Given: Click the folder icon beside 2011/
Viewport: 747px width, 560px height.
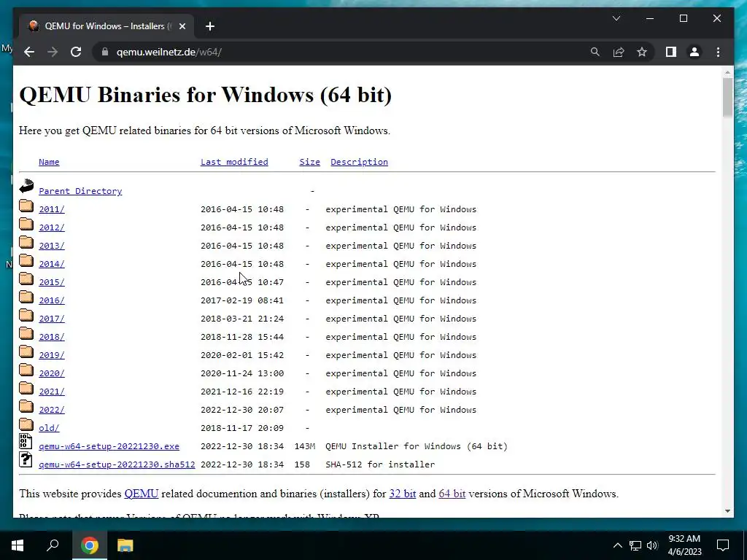Looking at the screenshot, I should click(26, 206).
